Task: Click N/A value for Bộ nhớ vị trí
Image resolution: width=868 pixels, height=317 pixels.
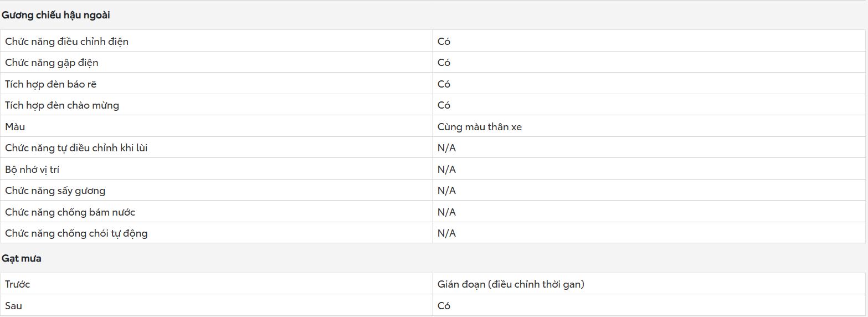Action: point(446,170)
